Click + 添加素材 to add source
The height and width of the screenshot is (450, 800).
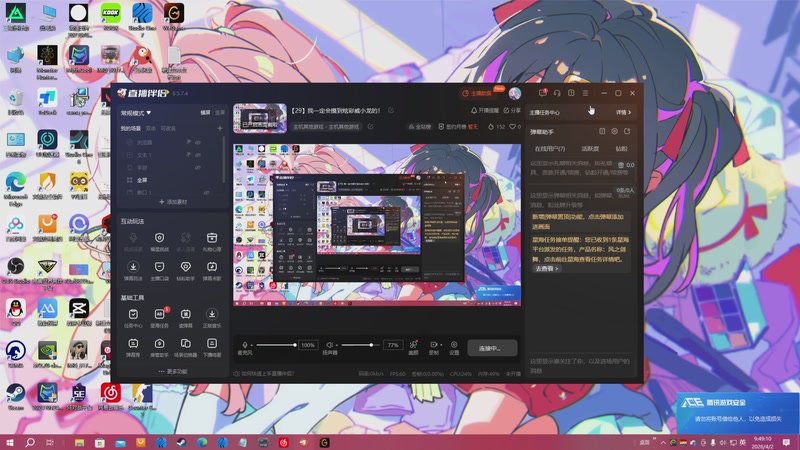point(173,202)
